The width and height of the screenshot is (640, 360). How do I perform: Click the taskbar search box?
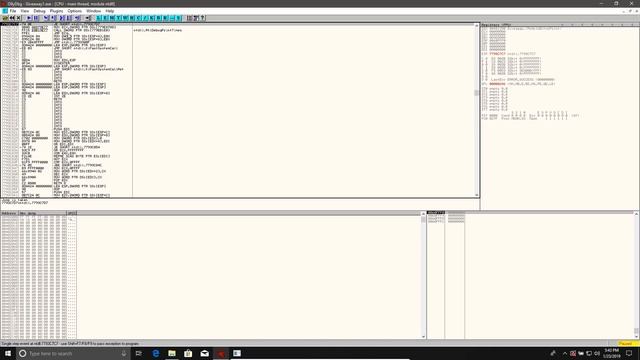click(73, 353)
